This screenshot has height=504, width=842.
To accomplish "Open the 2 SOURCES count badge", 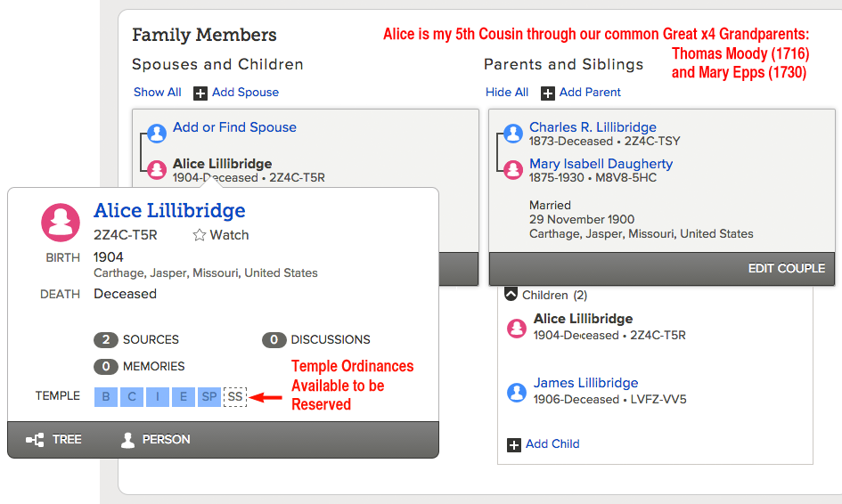I will point(106,340).
